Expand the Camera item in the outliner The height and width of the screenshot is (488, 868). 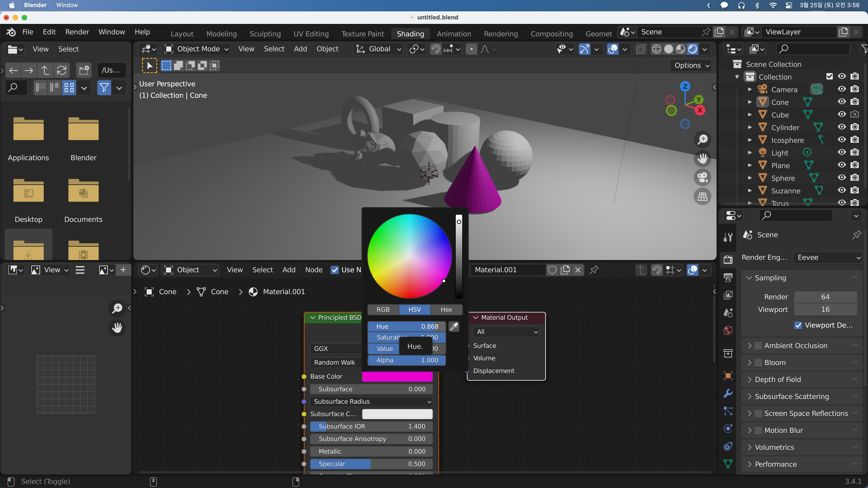[750, 89]
